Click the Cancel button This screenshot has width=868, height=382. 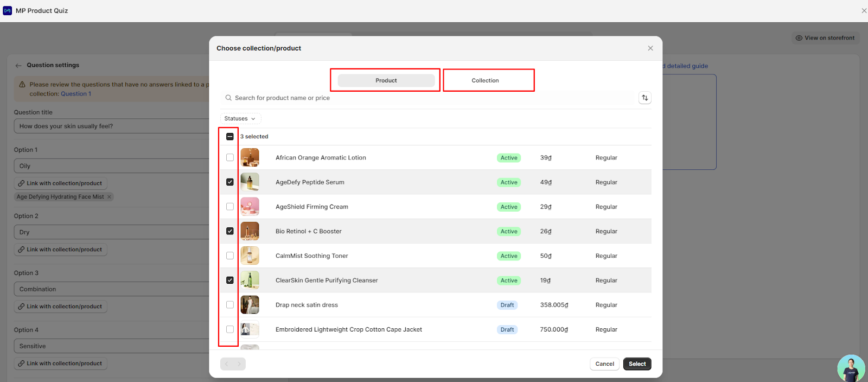pyautogui.click(x=604, y=364)
